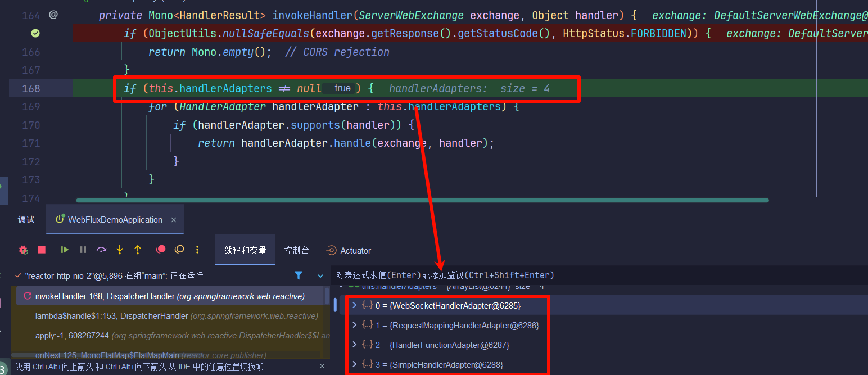This screenshot has height=375, width=868.
Task: Click the invokeHandler method name on line 164
Action: [x=313, y=15]
